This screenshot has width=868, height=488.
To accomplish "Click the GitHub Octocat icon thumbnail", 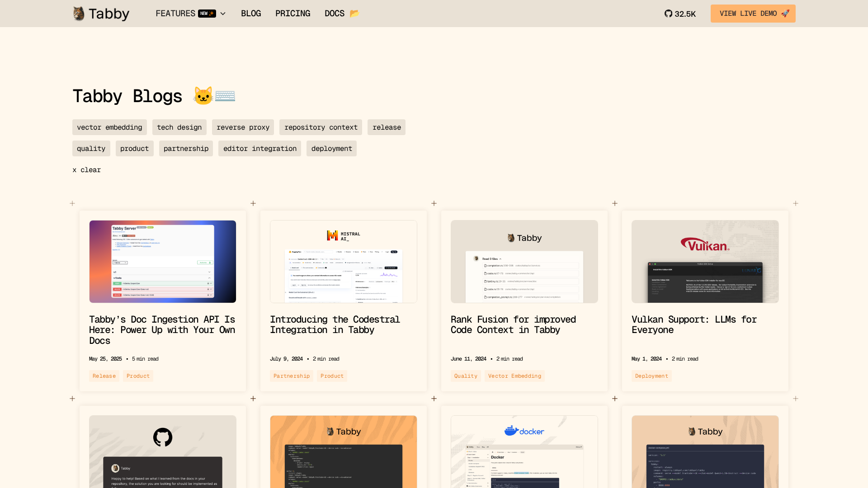I will 163,437.
